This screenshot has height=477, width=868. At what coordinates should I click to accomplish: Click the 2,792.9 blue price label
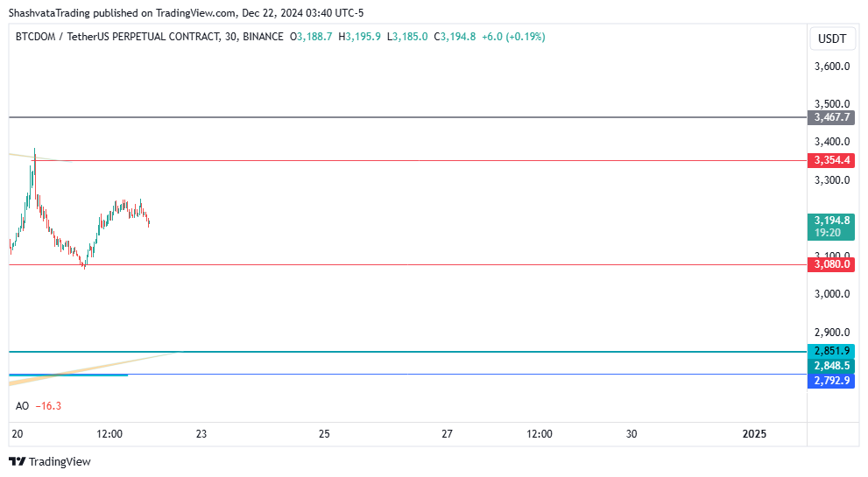831,381
